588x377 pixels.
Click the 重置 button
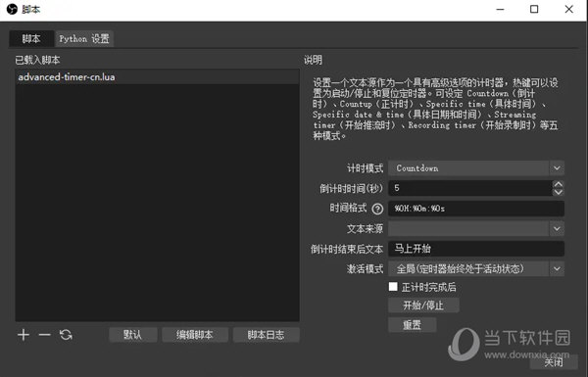coord(413,324)
